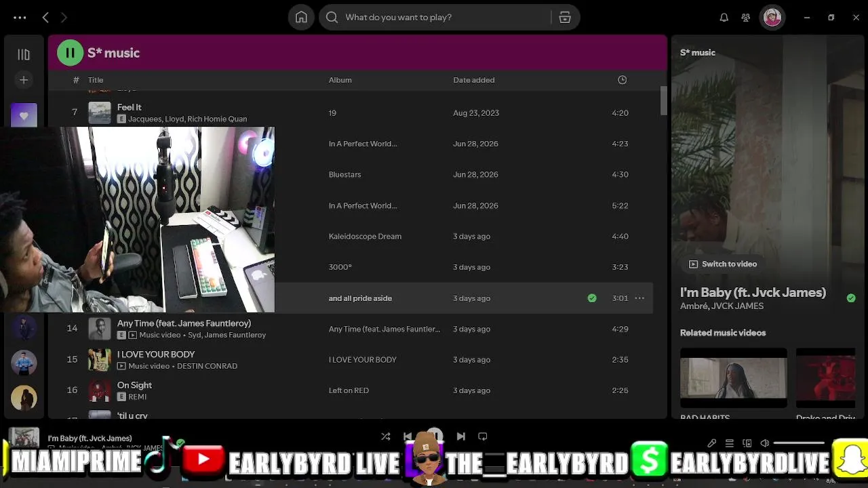The image size is (868, 488).
Task: Select the On Sight track
Action: 134,385
